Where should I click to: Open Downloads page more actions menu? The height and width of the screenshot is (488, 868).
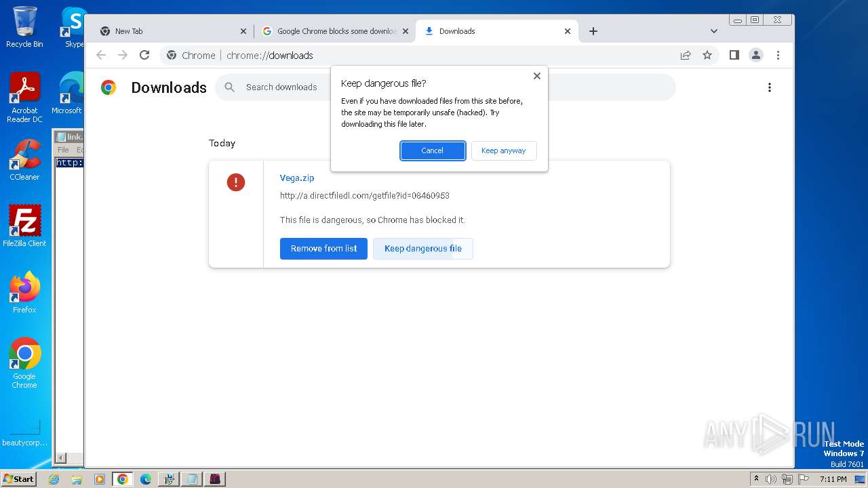point(770,87)
